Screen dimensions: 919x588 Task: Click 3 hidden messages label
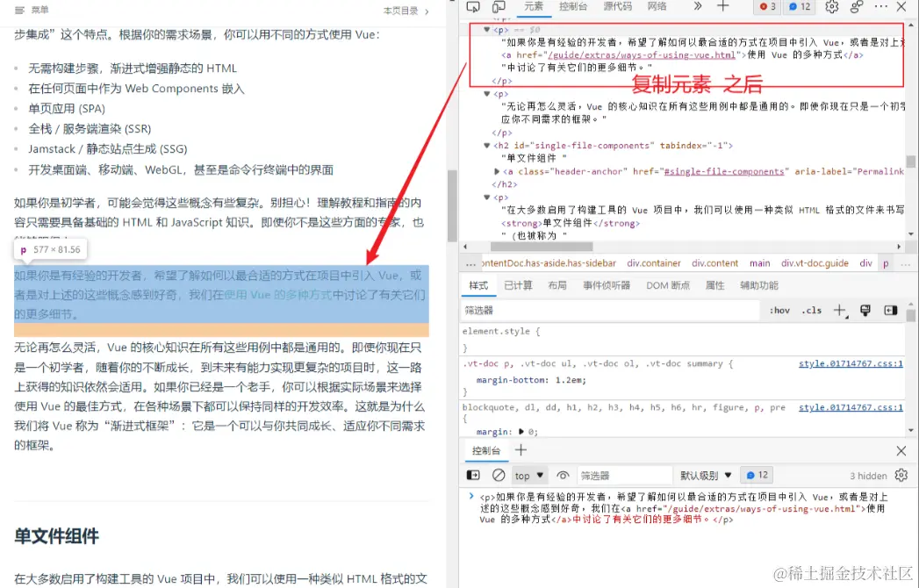[x=868, y=476]
